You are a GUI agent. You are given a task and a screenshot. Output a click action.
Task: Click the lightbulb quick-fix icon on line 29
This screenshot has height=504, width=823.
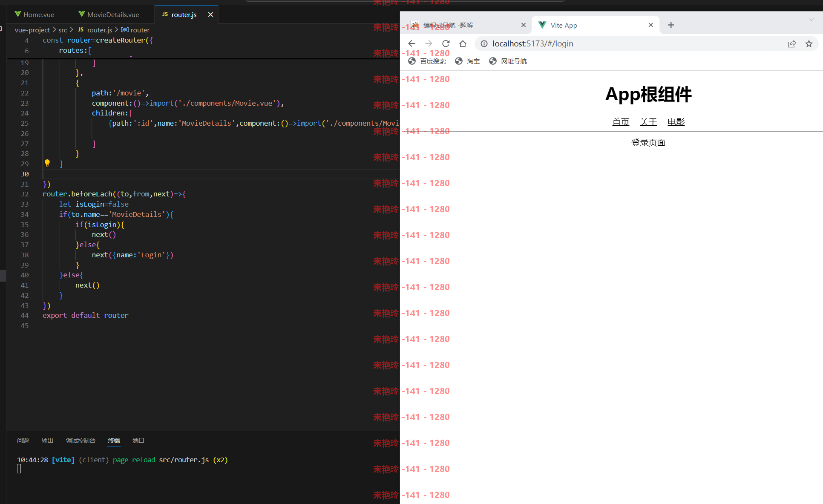pos(47,163)
